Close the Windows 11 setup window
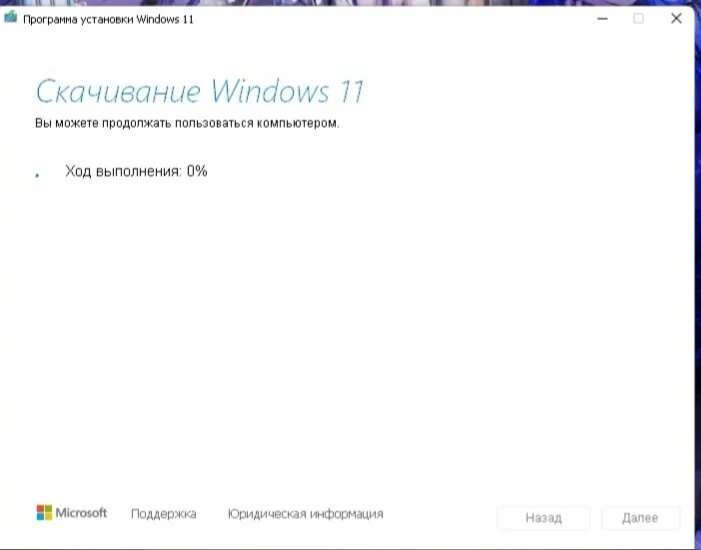Viewport: 701px width, 550px height. (x=676, y=19)
